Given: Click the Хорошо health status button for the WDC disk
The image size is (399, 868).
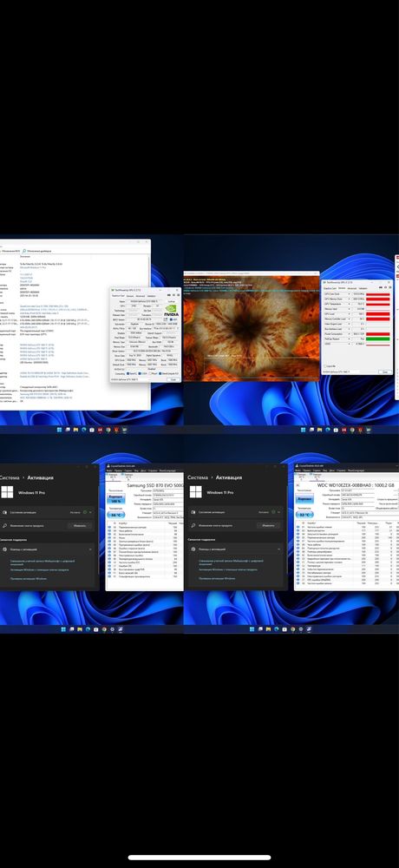Looking at the screenshot, I should pyautogui.click(x=304, y=499).
